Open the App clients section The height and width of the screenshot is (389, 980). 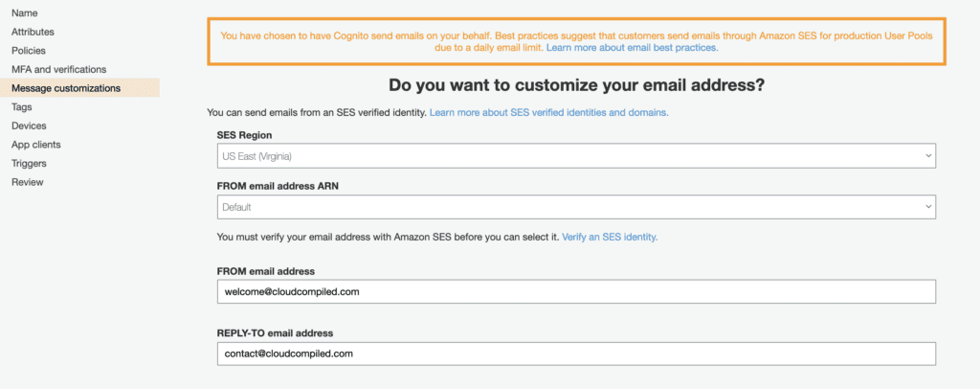coord(36,145)
